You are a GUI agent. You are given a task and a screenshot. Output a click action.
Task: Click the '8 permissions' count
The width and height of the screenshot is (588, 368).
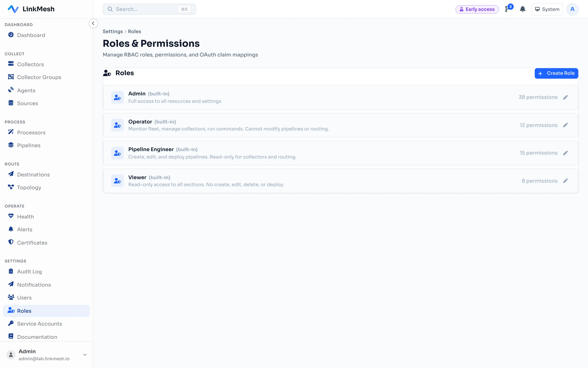pos(539,181)
